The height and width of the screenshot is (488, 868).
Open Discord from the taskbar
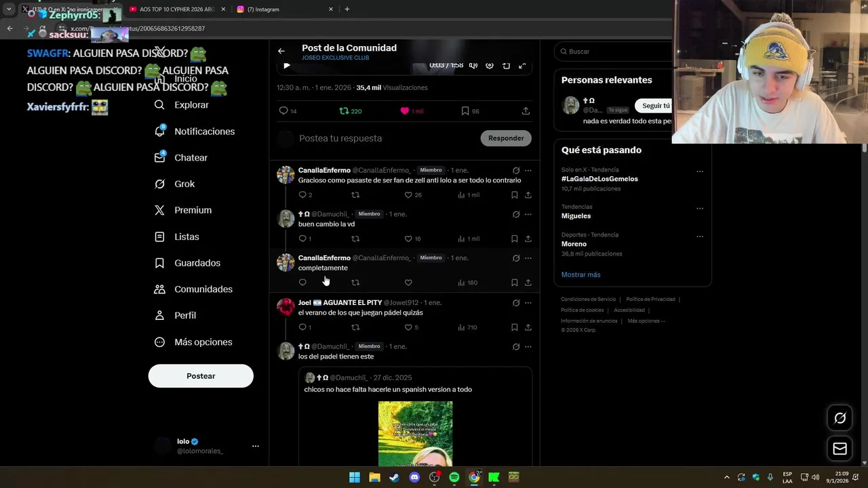pos(414,477)
